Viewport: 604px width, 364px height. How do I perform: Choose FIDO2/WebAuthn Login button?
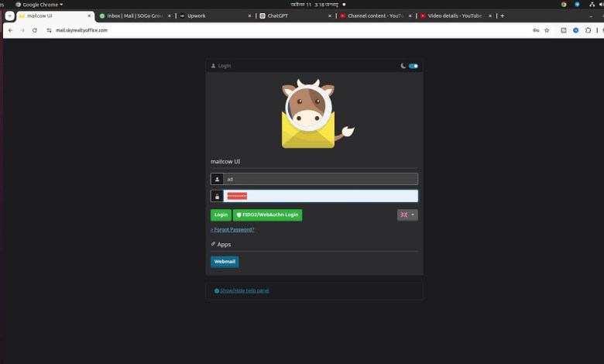[267, 215]
